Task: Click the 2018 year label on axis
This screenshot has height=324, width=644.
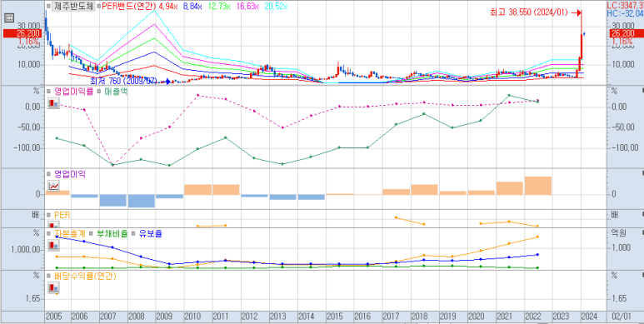Action: 420,317
